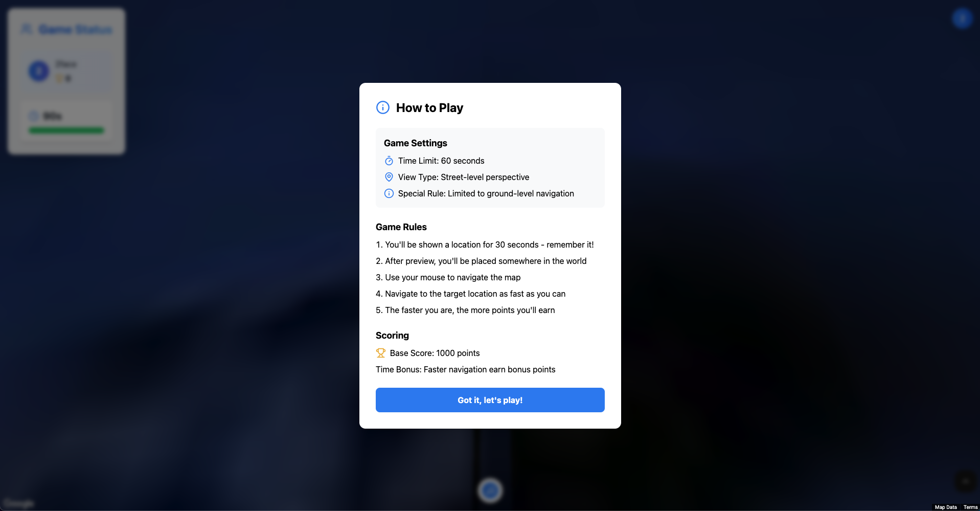Click the stopwatch icon next to Time Limit
The height and width of the screenshot is (511, 980).
pyautogui.click(x=389, y=161)
